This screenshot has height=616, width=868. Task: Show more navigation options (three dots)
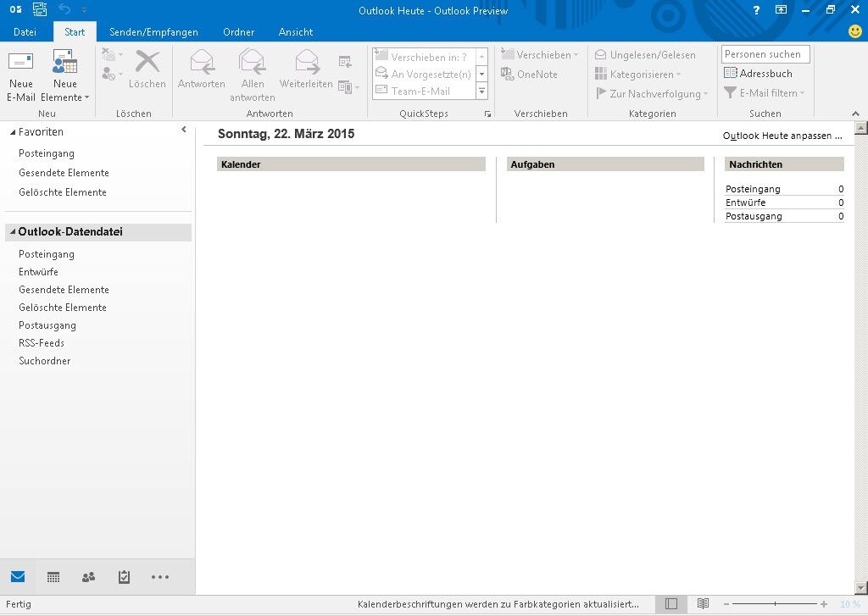160,577
